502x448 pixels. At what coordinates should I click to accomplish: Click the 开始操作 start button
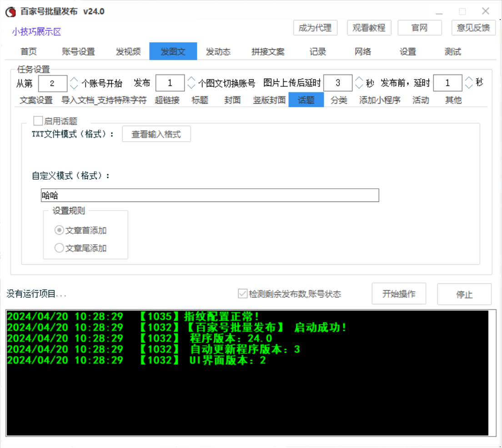tap(399, 294)
